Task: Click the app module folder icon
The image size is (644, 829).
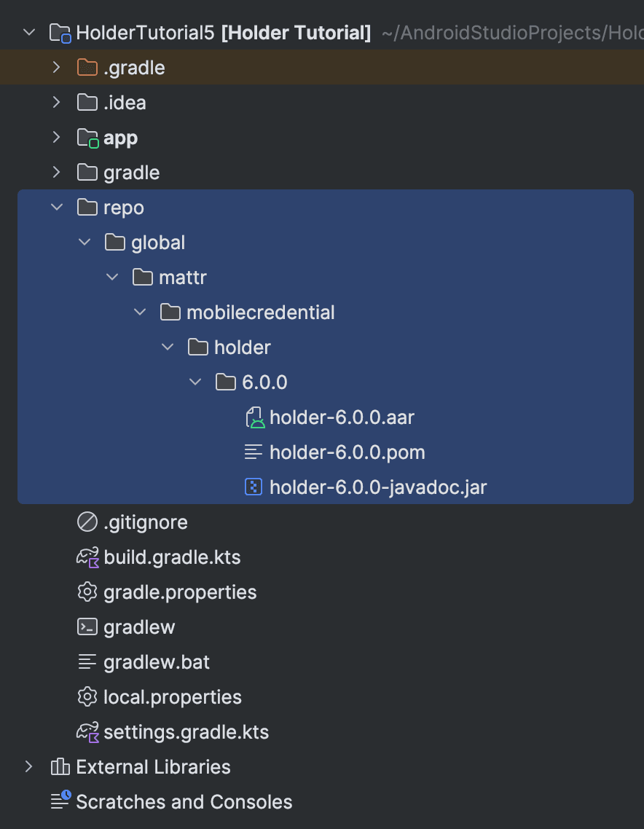Action: point(87,138)
